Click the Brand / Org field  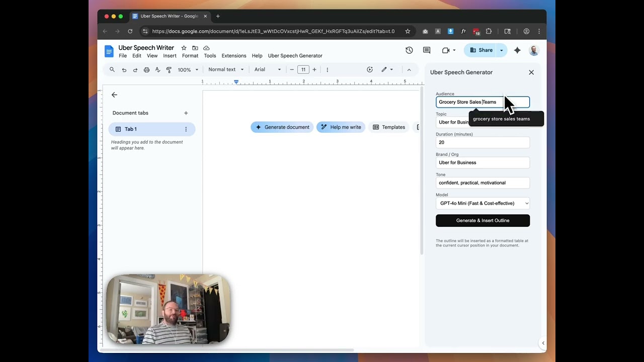coord(482,162)
